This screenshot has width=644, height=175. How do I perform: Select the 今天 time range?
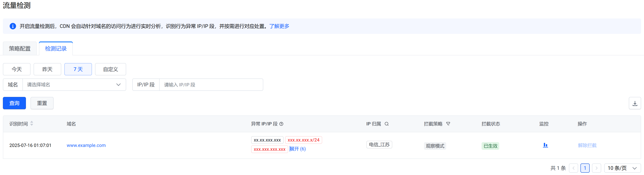pos(17,69)
